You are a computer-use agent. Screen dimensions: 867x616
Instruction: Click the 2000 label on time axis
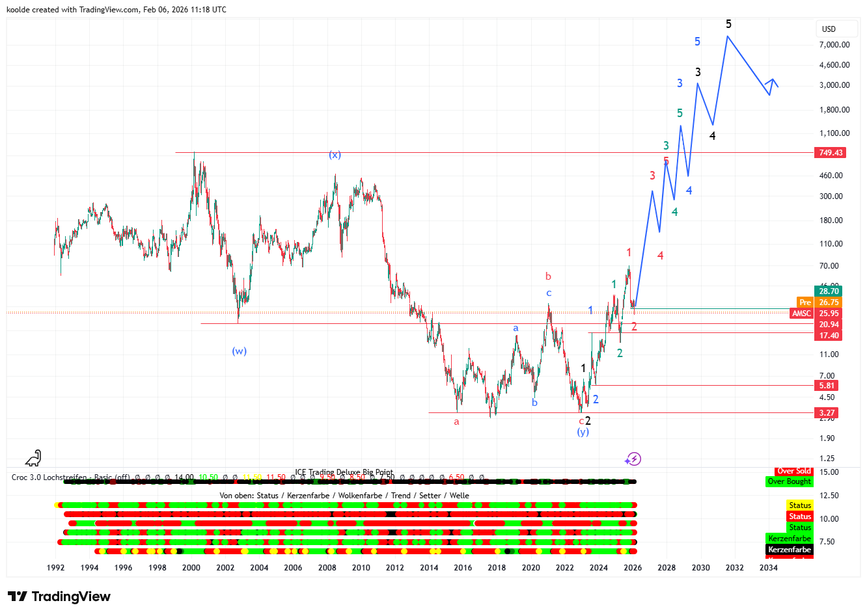[191, 568]
